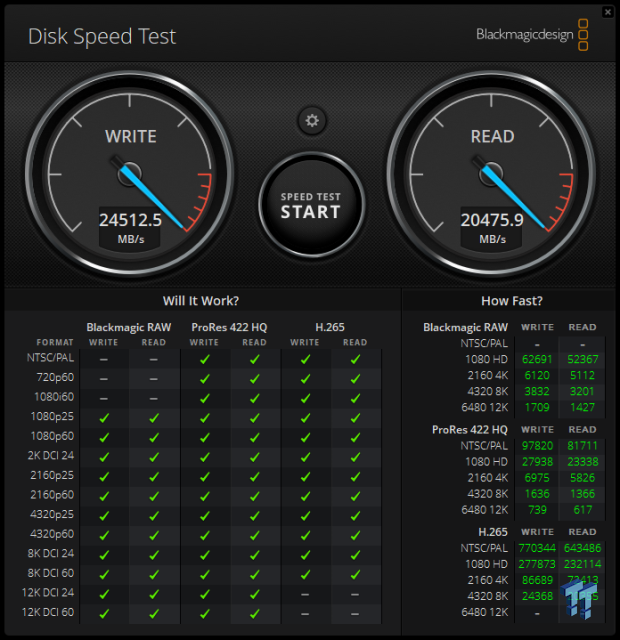The height and width of the screenshot is (640, 620).
Task: Click H.265 4320 8K write value 24368
Action: coord(537,596)
